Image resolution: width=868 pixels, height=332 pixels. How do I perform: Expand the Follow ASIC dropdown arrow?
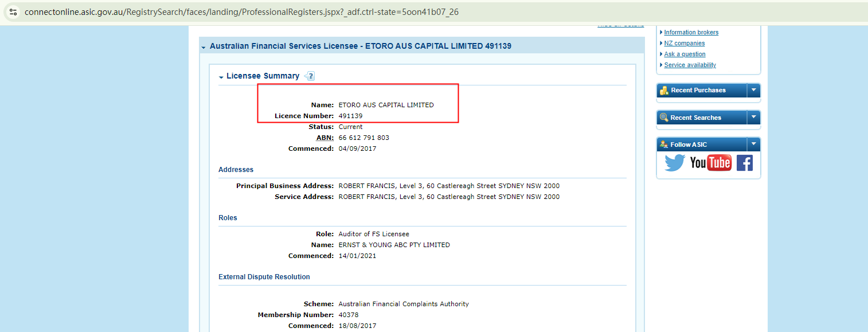[x=754, y=144]
